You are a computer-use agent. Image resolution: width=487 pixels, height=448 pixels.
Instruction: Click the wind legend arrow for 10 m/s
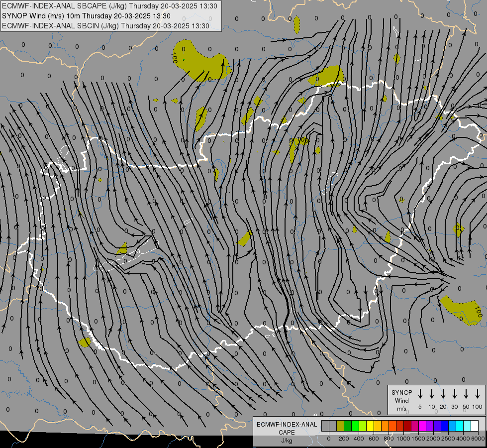tap(431, 394)
